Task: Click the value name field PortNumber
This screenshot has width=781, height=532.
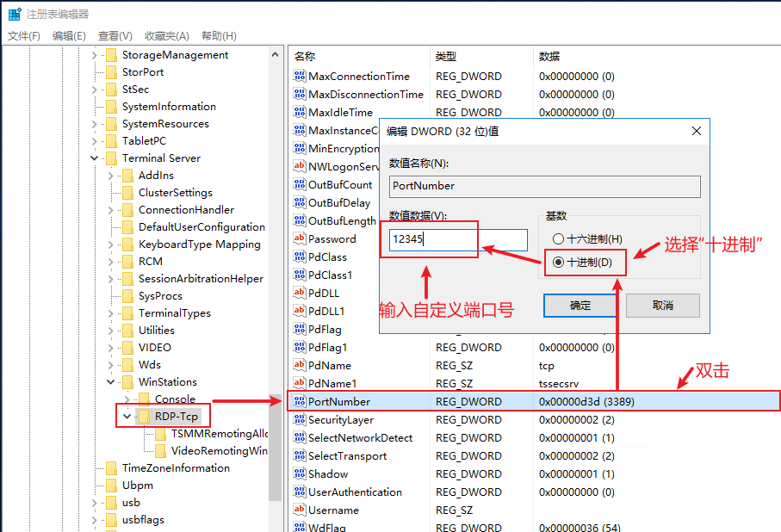Action: (x=545, y=186)
